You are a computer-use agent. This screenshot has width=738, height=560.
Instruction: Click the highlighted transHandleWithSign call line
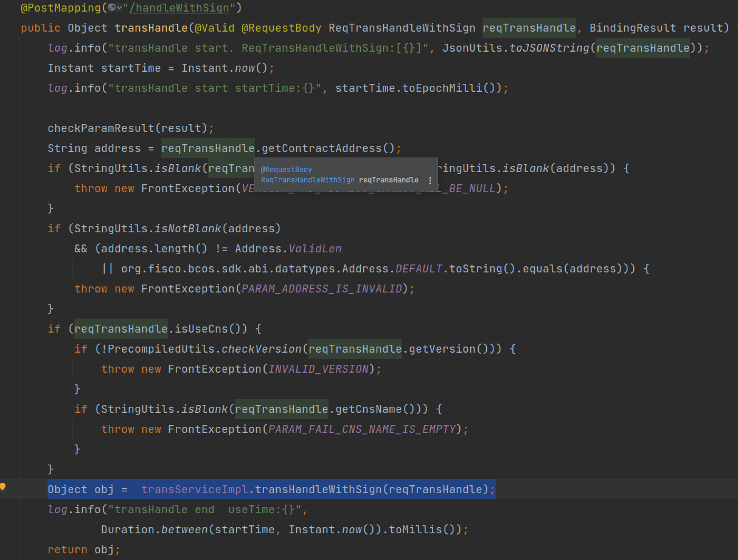(x=271, y=489)
